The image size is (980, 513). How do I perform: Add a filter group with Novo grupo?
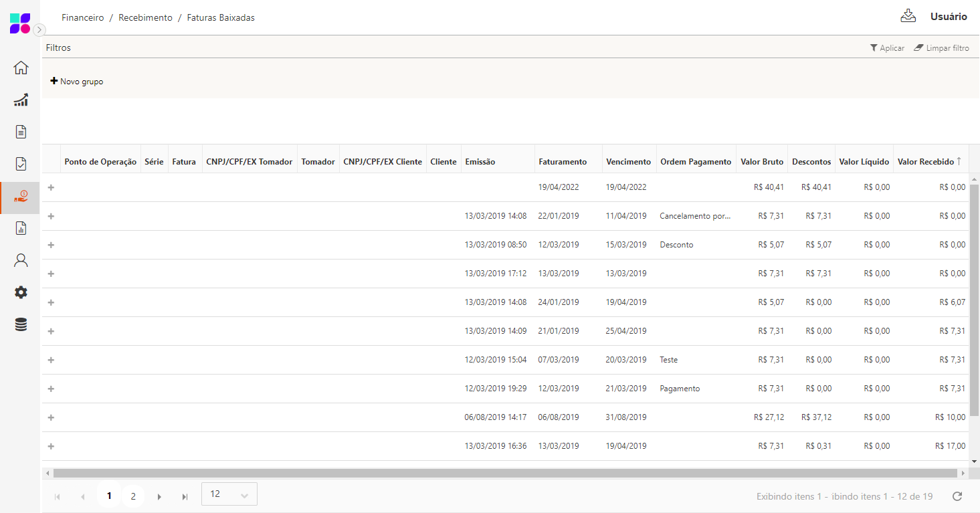click(x=77, y=82)
